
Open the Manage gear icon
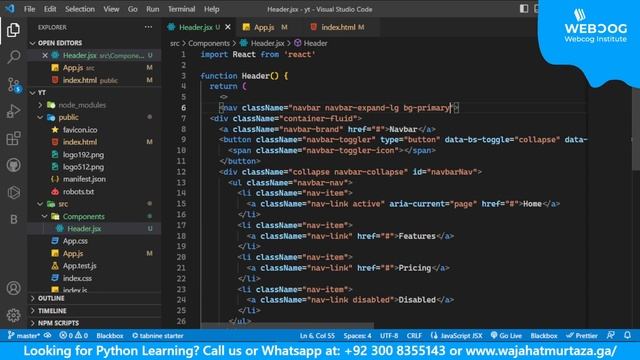tap(13, 315)
